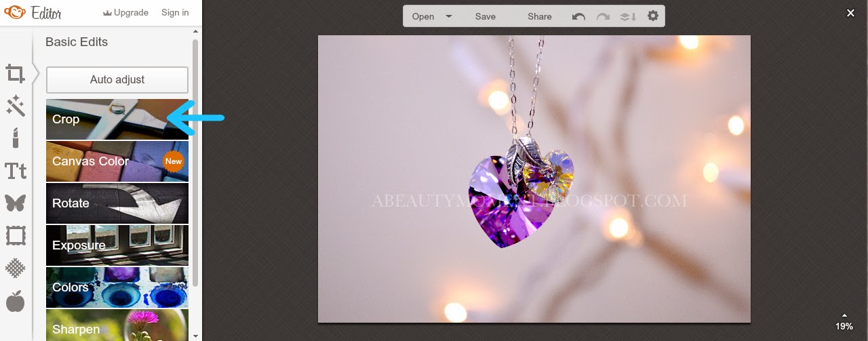
Task: Click the panel scrollbar thumb
Action: [195, 163]
